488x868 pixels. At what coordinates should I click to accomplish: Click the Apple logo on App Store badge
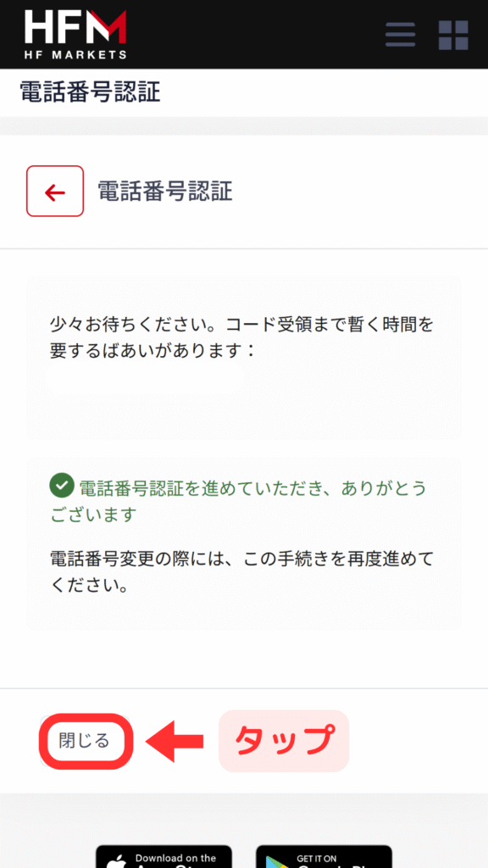pyautogui.click(x=116, y=861)
